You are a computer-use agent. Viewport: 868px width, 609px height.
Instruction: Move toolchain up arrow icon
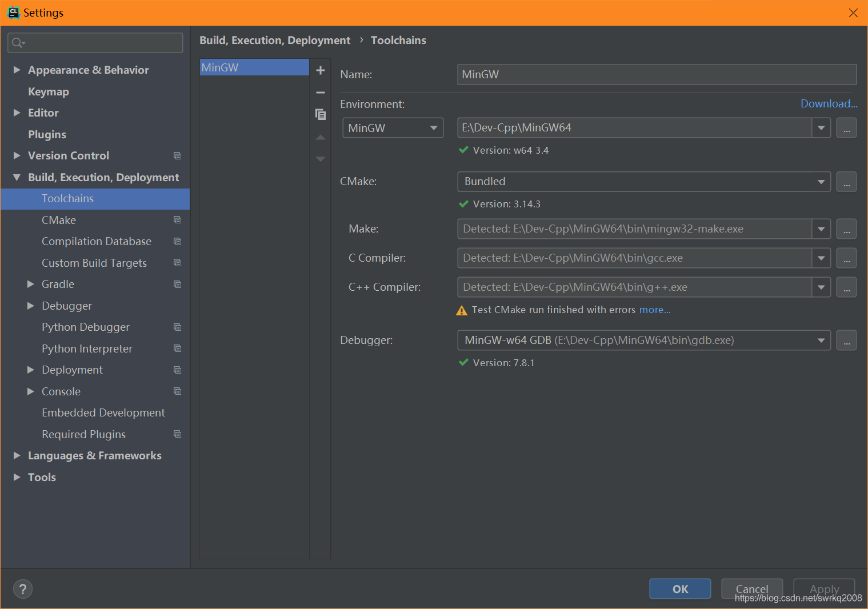pos(321,137)
